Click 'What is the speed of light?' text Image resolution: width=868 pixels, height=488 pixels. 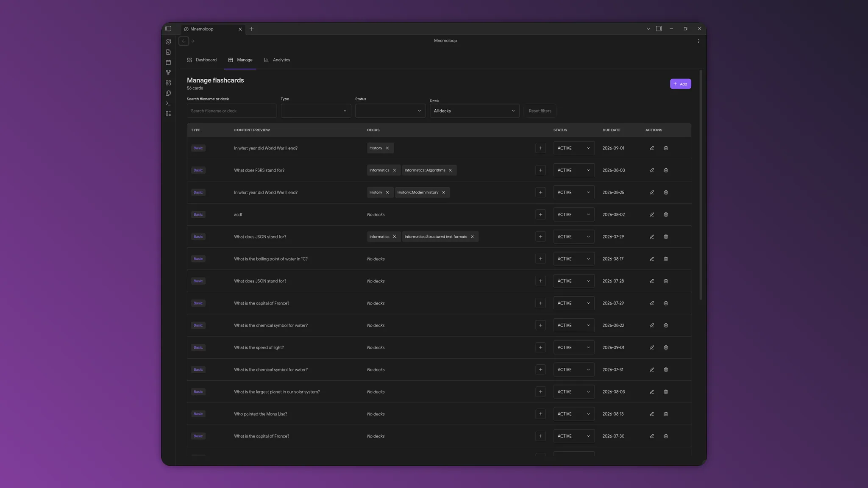click(259, 347)
